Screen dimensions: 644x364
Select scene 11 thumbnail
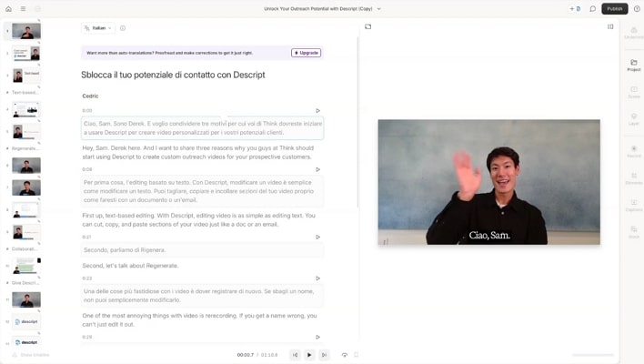(26, 299)
